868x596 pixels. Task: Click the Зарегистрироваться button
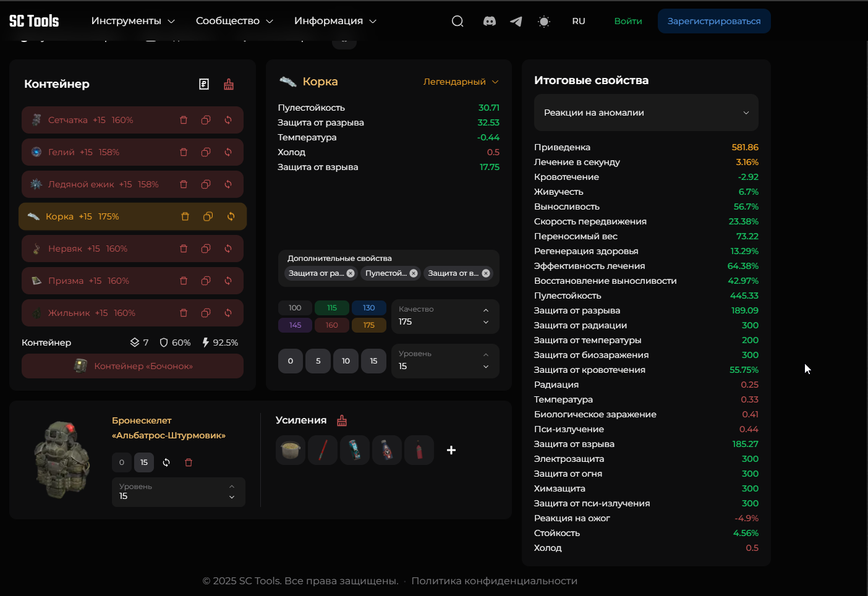713,21
